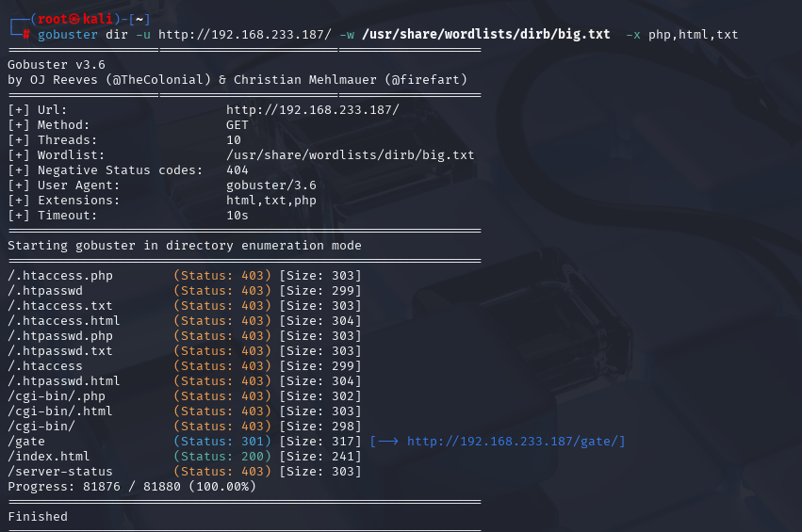The width and height of the screenshot is (802, 532).
Task: Click the authors line mentioning @firefart
Action: click(x=237, y=80)
